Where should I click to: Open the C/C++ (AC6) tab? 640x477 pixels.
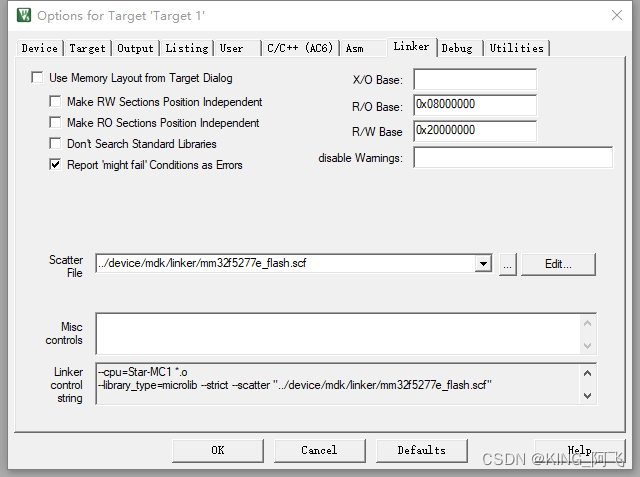point(300,48)
